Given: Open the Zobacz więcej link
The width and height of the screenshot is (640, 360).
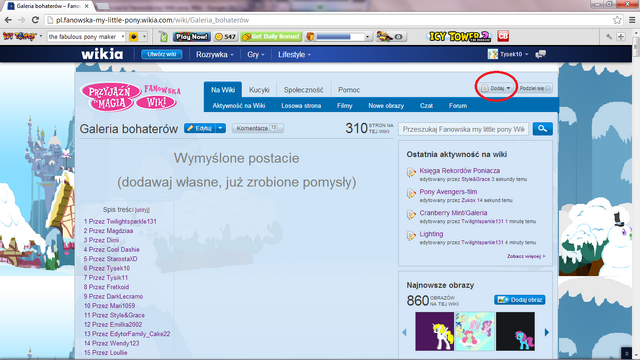Looking at the screenshot, I should pyautogui.click(x=526, y=256).
